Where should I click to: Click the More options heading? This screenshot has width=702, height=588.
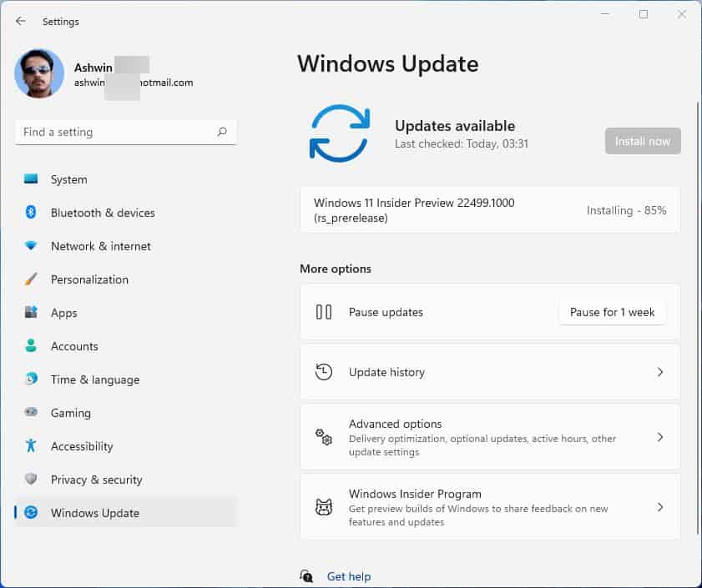click(336, 269)
